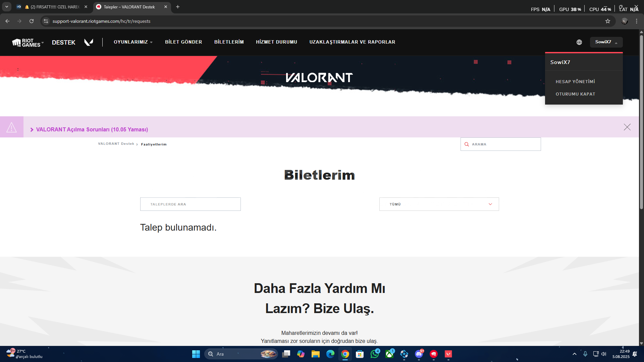This screenshot has width=644, height=362.
Task: Open Chrome profile avatar
Action: [625, 21]
